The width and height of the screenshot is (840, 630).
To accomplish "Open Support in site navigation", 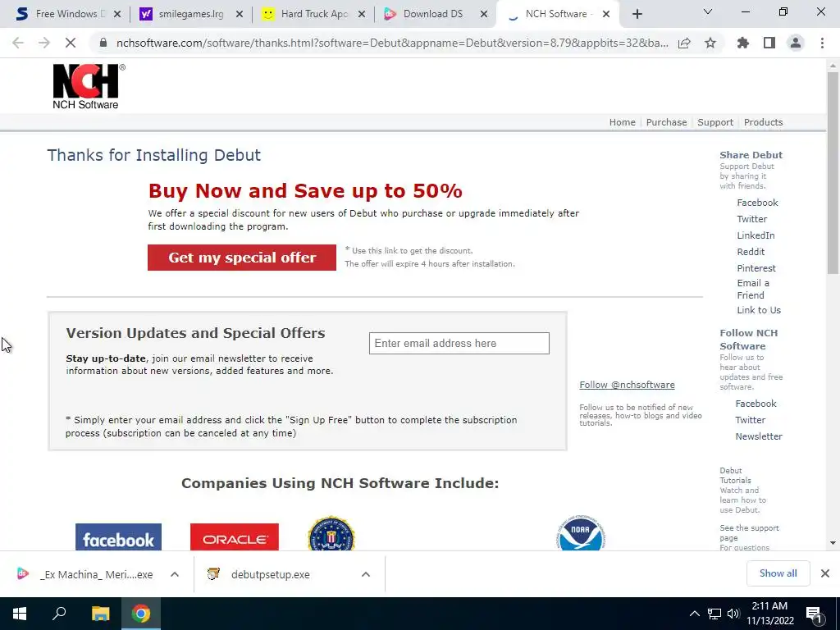I will [x=714, y=122].
